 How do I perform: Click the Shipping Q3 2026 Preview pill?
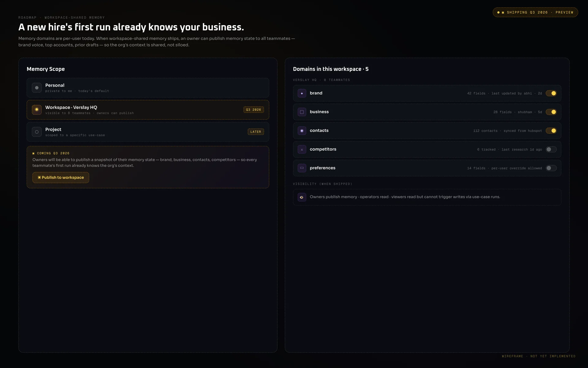(535, 12)
